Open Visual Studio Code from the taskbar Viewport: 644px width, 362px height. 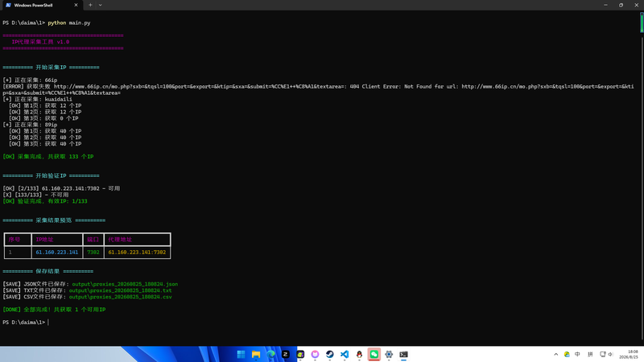[x=345, y=354]
